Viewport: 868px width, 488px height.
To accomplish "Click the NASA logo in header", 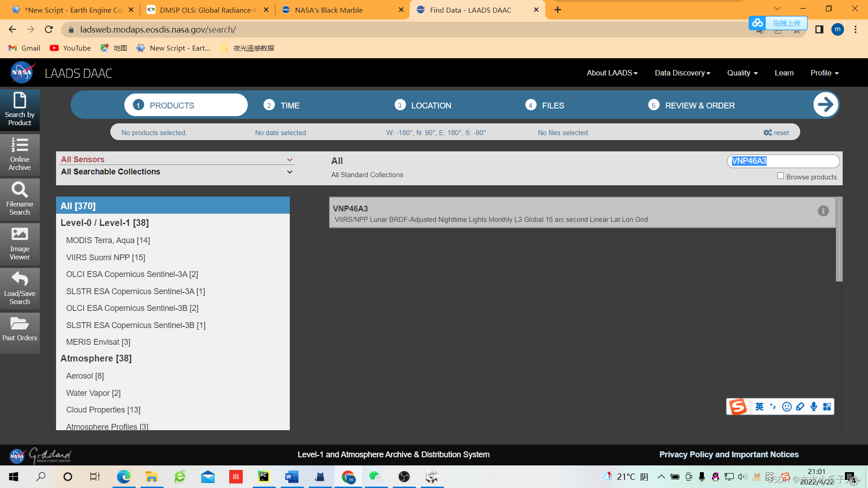I will click(21, 73).
